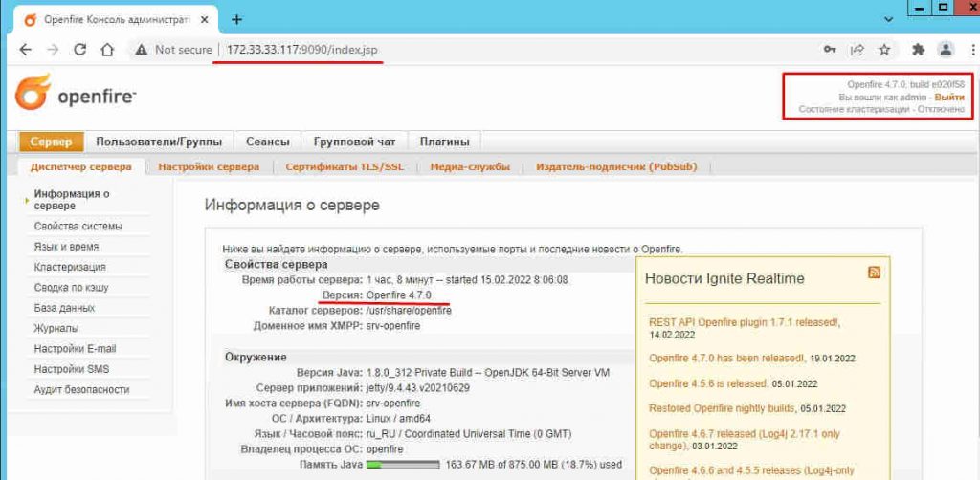This screenshot has width=980, height=480.
Task: Bookmark this page with the star icon
Action: [x=884, y=50]
